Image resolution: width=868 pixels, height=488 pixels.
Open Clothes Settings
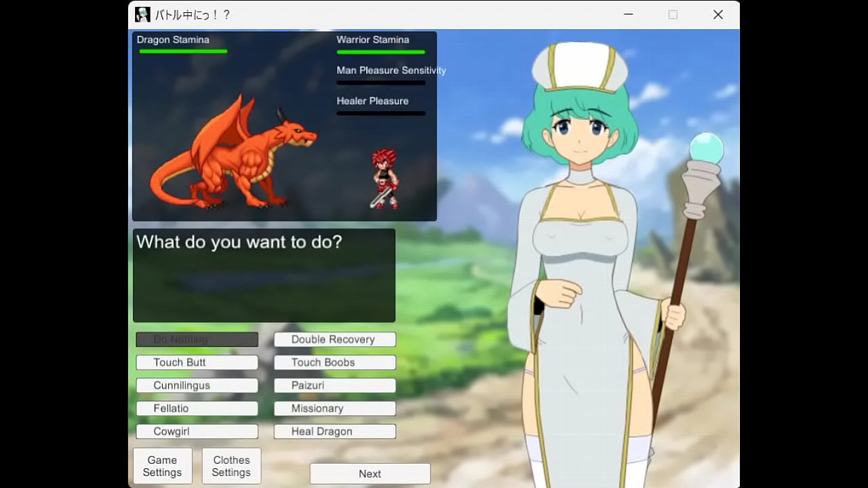(x=231, y=466)
